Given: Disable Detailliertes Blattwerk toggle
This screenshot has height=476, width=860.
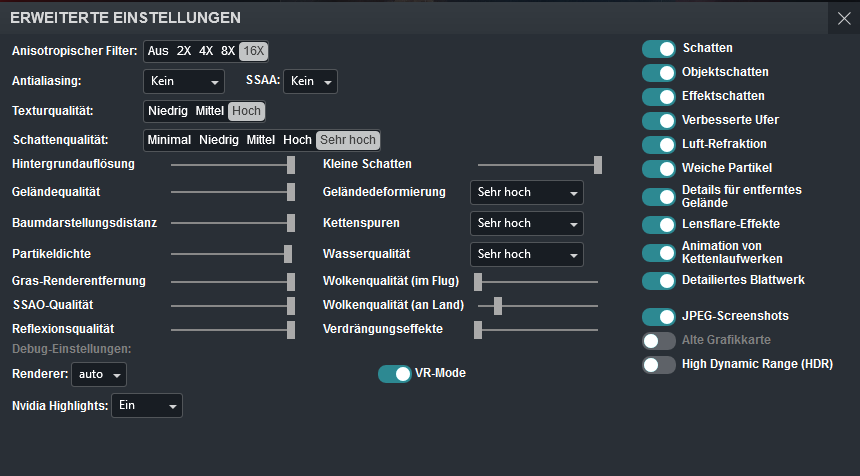Looking at the screenshot, I should point(659,280).
